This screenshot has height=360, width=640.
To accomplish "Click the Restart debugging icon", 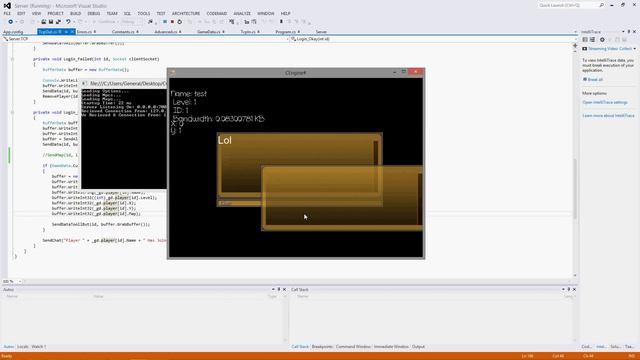I will point(180,22).
